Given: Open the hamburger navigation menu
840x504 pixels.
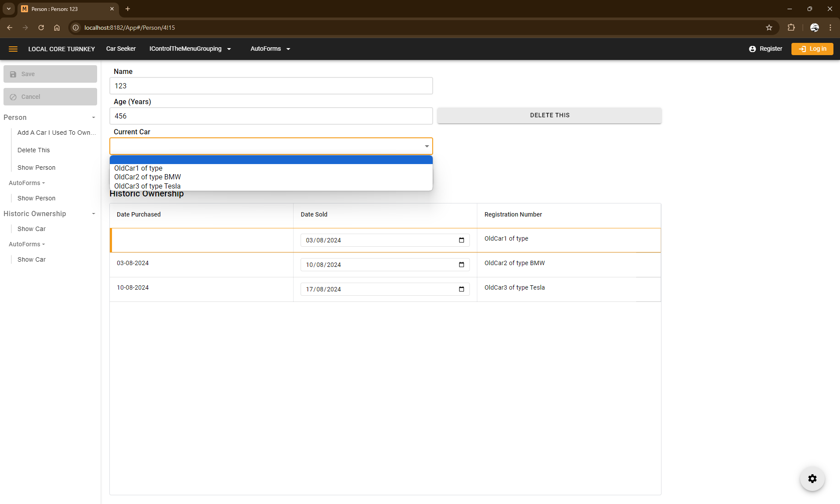Looking at the screenshot, I should 13,49.
